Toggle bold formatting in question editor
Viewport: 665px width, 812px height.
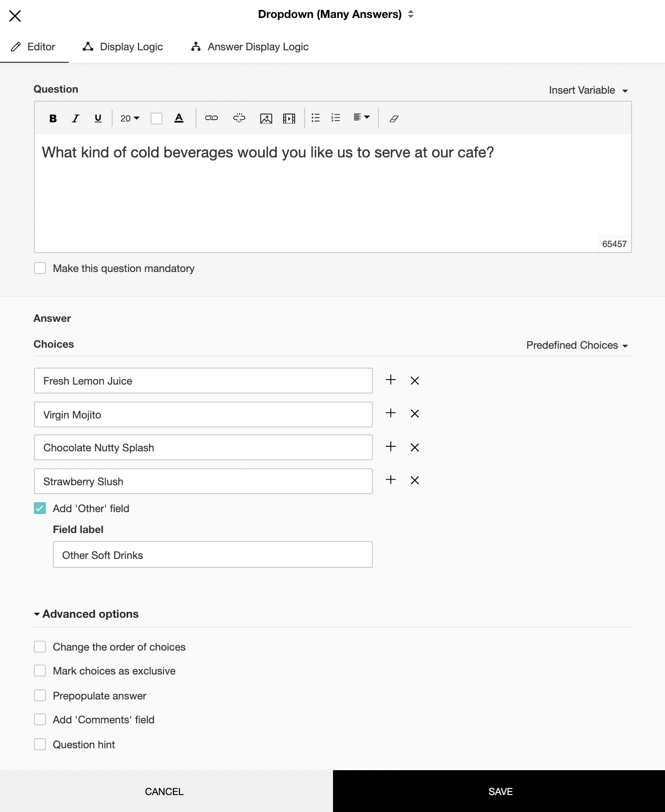click(53, 118)
